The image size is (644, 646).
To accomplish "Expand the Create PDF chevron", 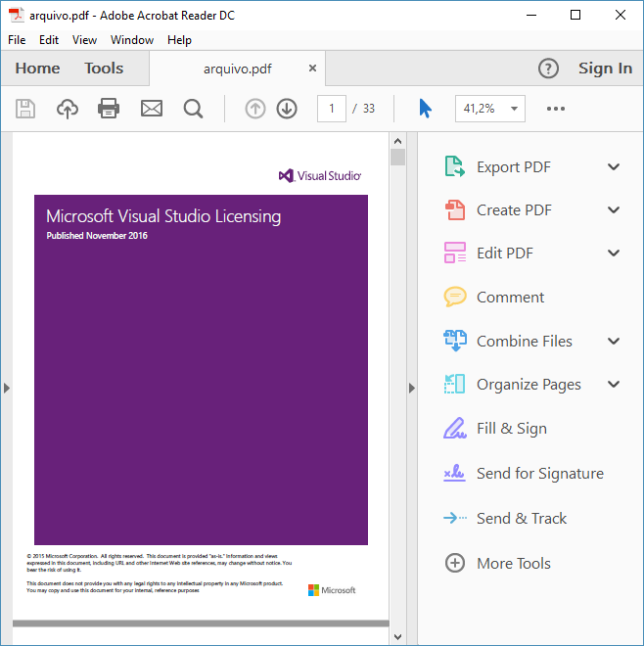I will 614,209.
